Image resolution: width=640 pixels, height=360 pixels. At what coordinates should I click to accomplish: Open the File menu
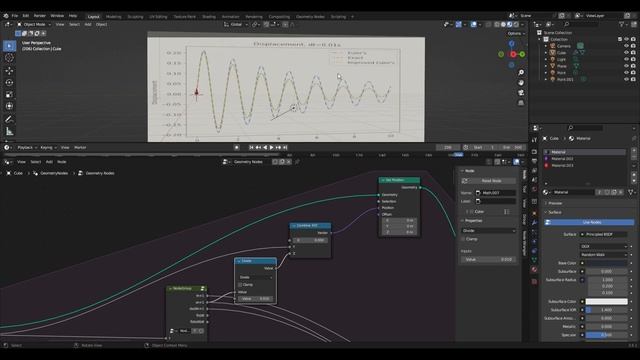(15, 16)
